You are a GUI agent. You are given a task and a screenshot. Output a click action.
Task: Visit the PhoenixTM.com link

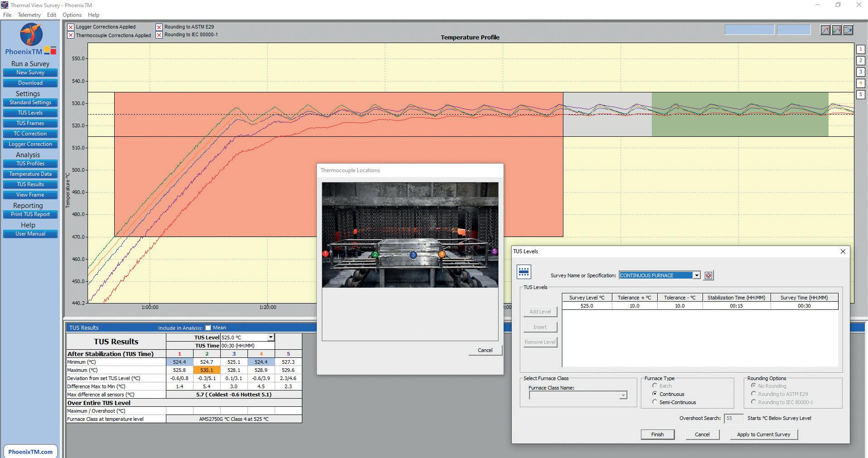[x=30, y=452]
